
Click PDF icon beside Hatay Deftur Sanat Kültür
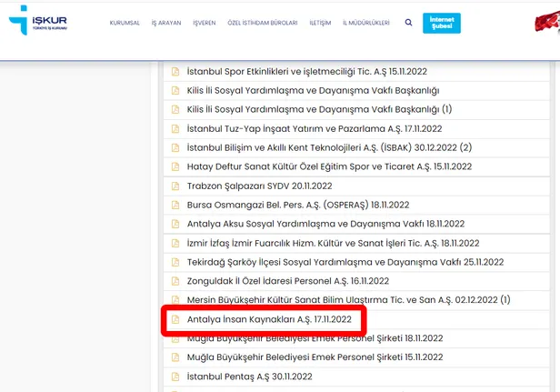176,166
